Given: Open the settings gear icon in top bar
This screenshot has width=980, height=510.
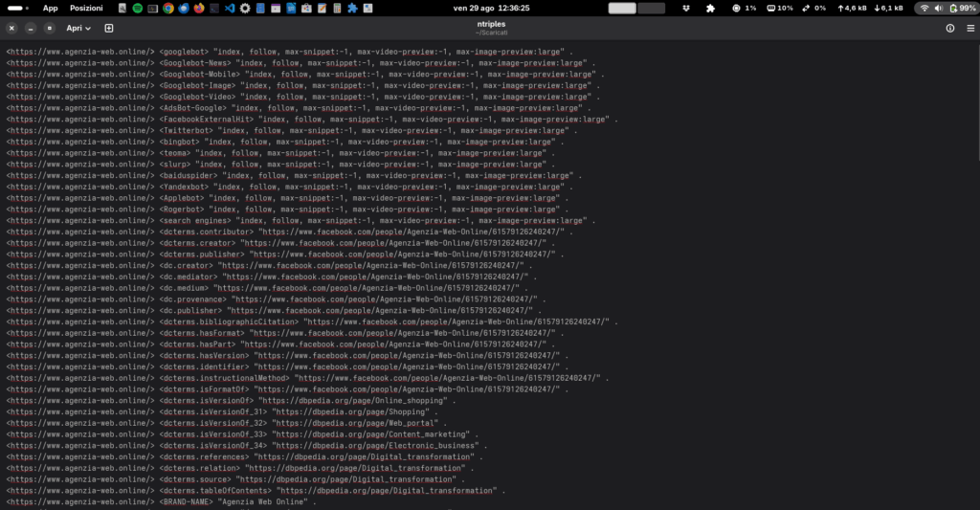Looking at the screenshot, I should [245, 8].
